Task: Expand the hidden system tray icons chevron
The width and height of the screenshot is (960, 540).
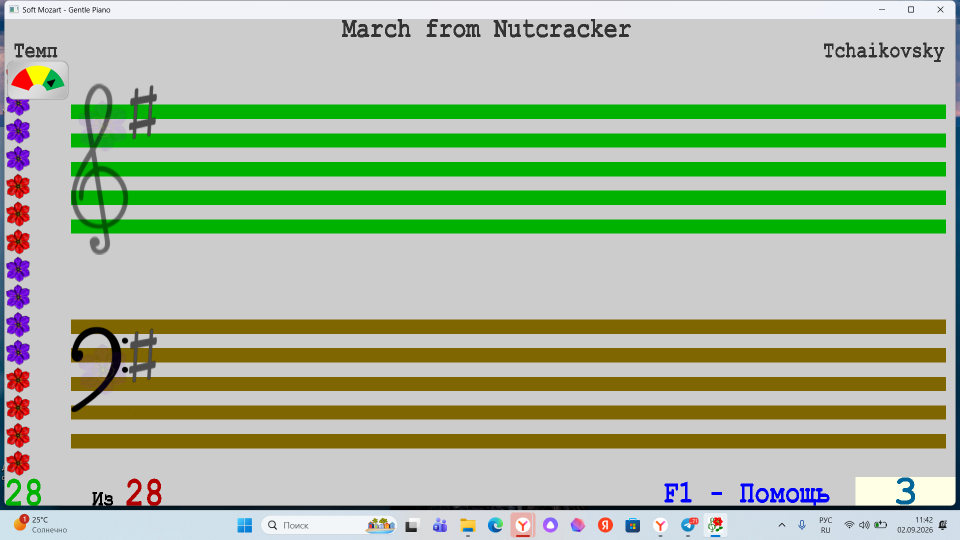Action: point(782,525)
